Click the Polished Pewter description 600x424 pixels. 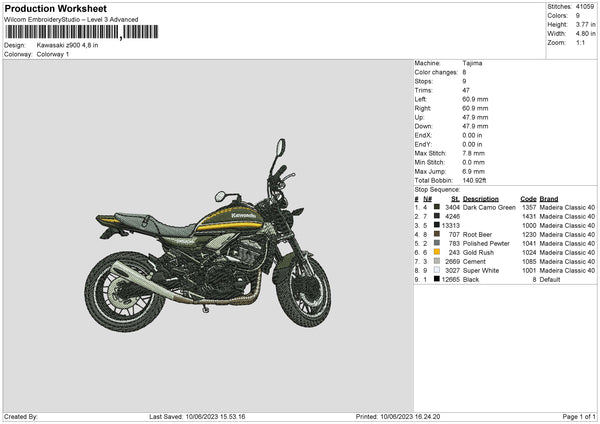(x=486, y=243)
